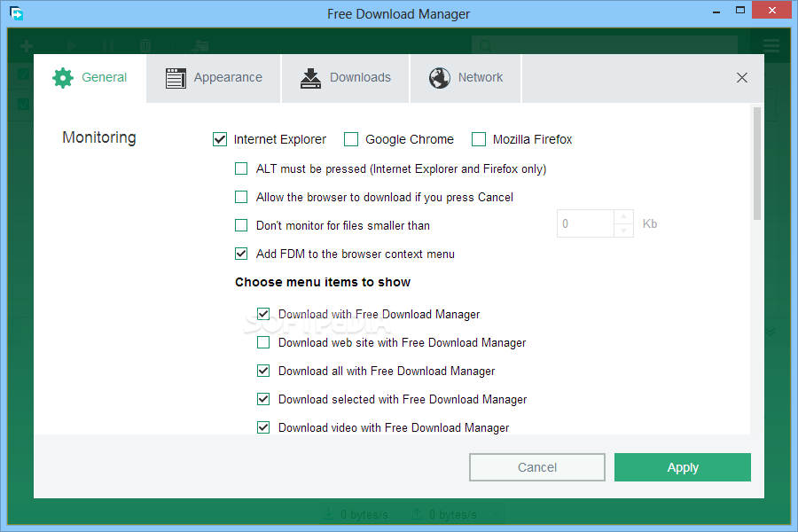This screenshot has height=532, width=798.
Task: Enable Google Chrome monitoring
Action: click(351, 139)
